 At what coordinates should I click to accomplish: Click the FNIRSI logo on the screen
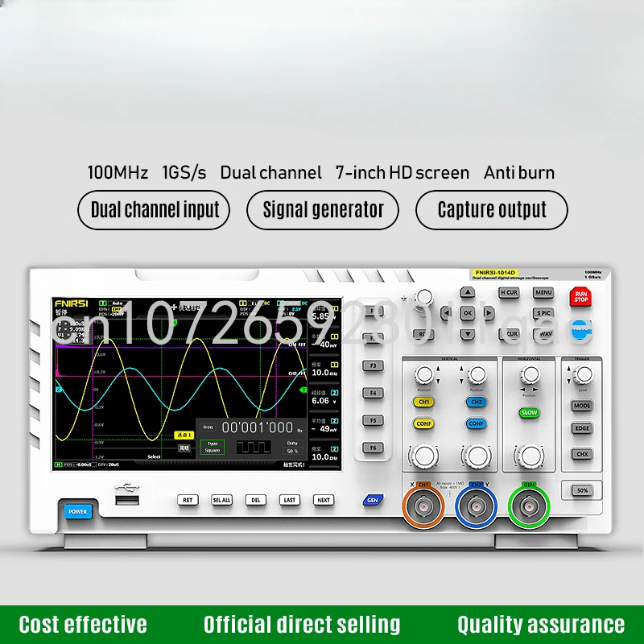click(71, 303)
